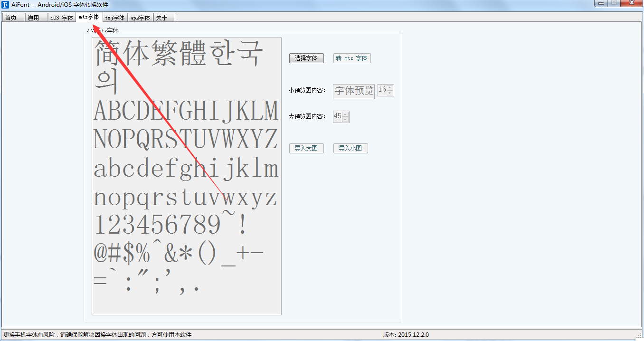
Task: Click the AiFont app icon in title bar
Action: pos(6,5)
